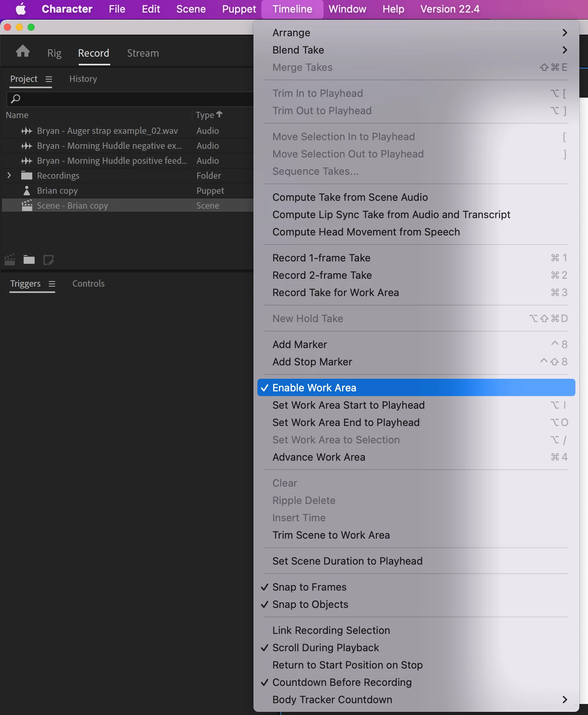Toggle Snap to Objects
Viewport: 588px width, 715px height.
416,604
